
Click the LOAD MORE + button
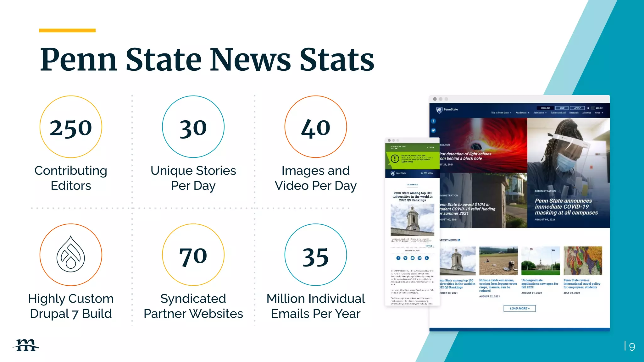519,308
